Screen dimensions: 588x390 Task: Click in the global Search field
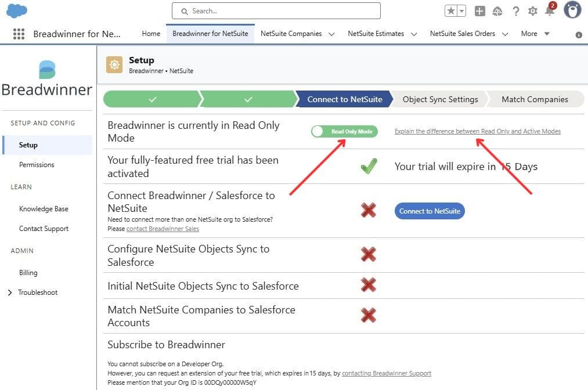(x=276, y=11)
